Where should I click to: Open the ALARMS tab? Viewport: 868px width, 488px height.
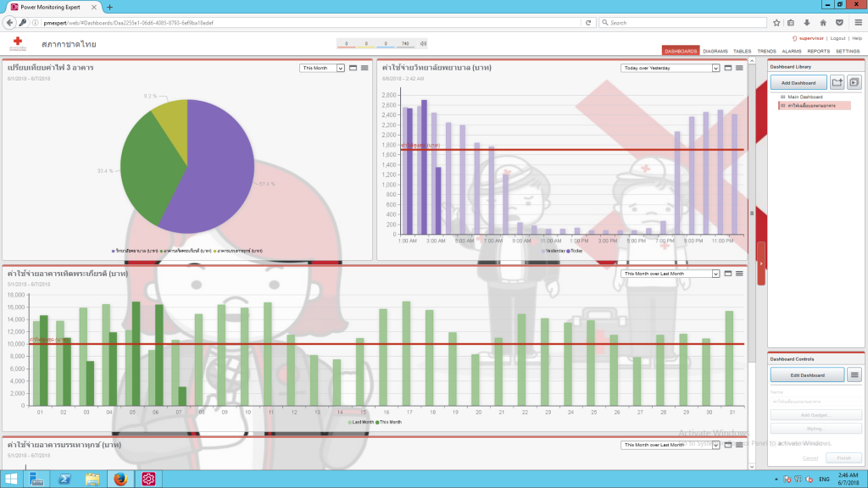791,51
